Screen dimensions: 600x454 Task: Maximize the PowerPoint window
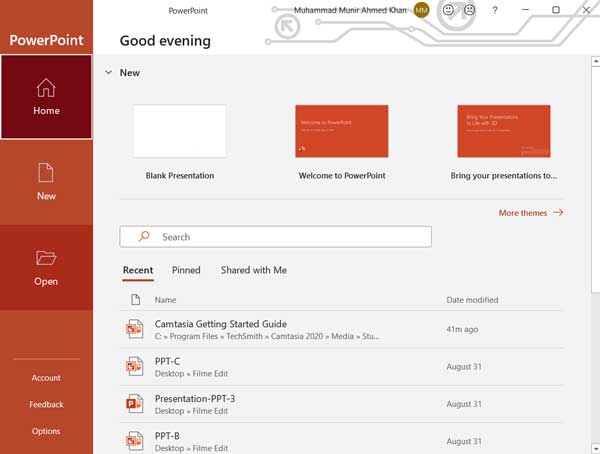coord(556,10)
